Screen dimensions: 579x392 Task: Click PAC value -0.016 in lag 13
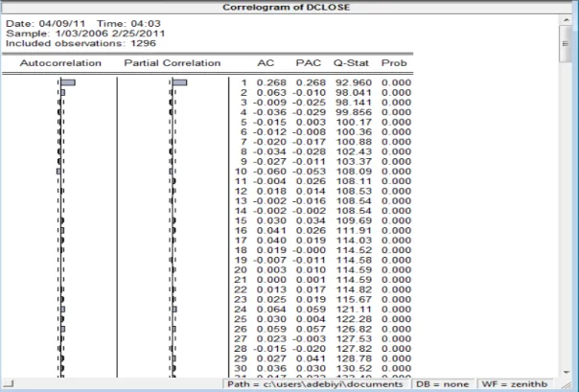point(309,201)
